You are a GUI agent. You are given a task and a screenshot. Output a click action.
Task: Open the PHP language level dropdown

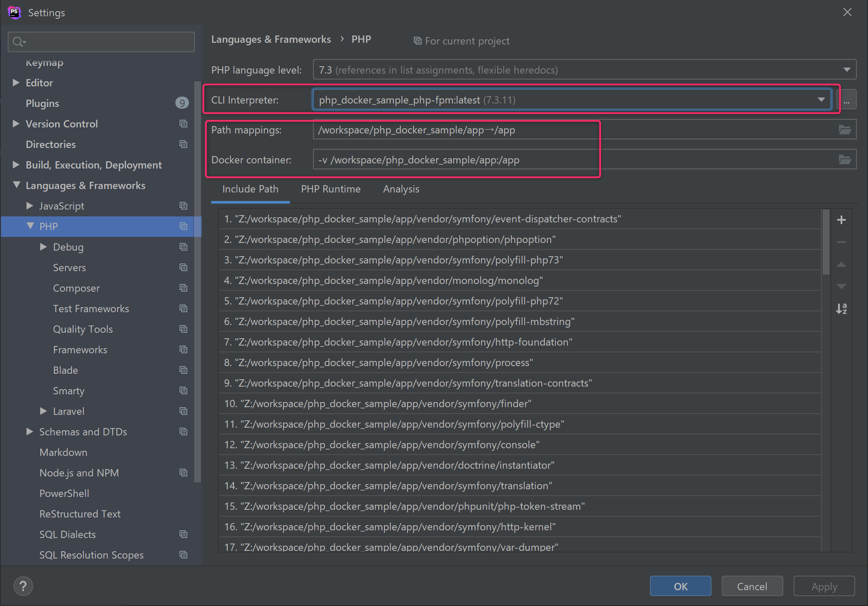pos(846,69)
